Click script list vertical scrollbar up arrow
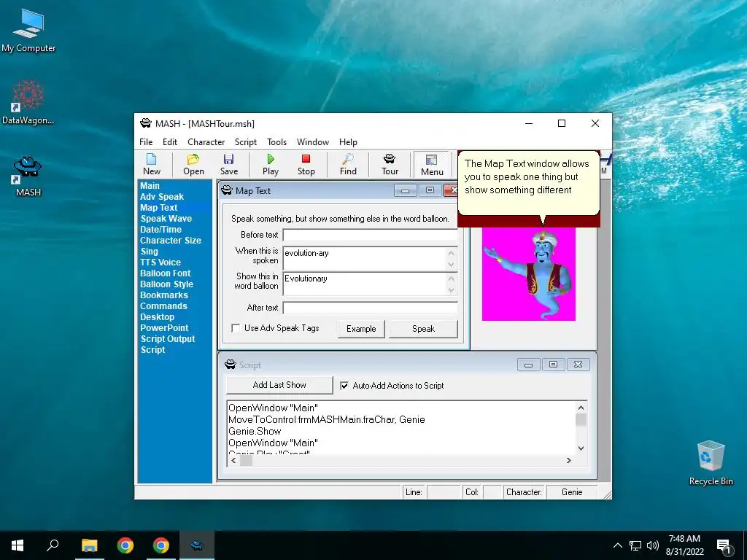Screen dimensions: 747x560 (x=581, y=408)
